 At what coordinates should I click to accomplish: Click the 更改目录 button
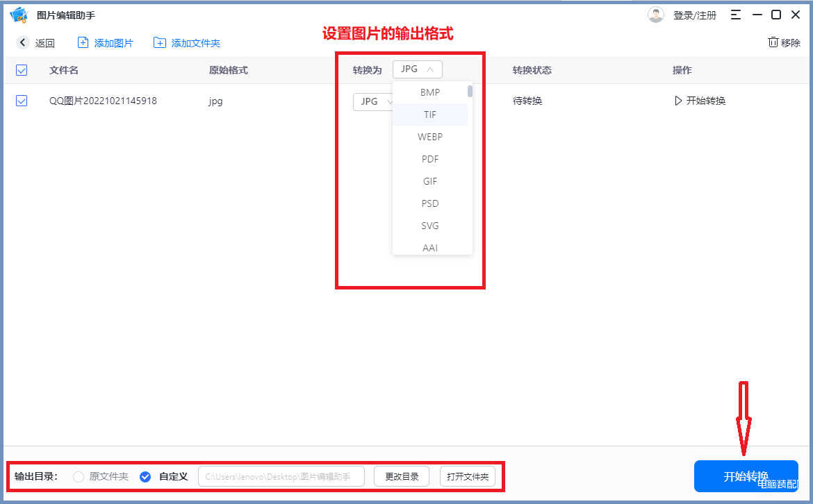tap(402, 477)
